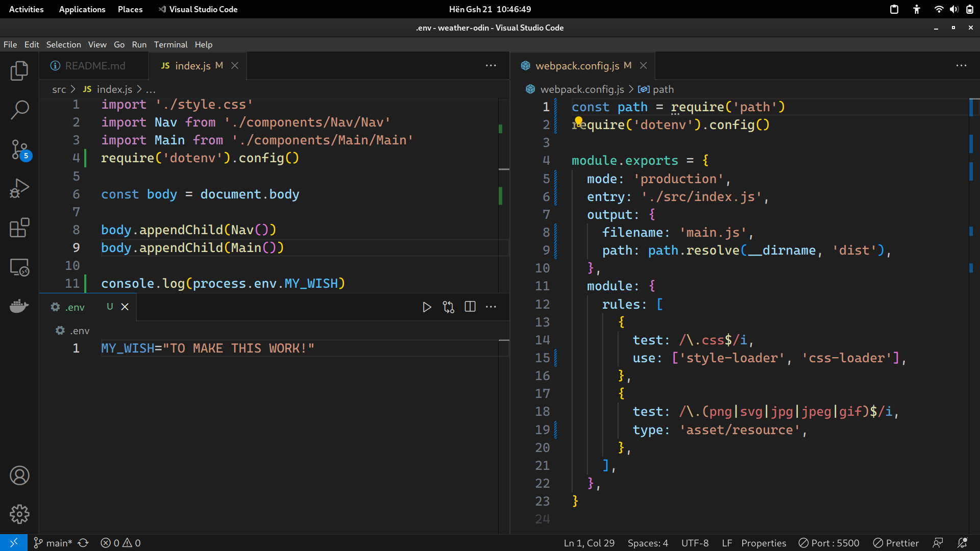Click the remote window indicator in status bar
Screen dimensions: 980x551
click(14, 543)
